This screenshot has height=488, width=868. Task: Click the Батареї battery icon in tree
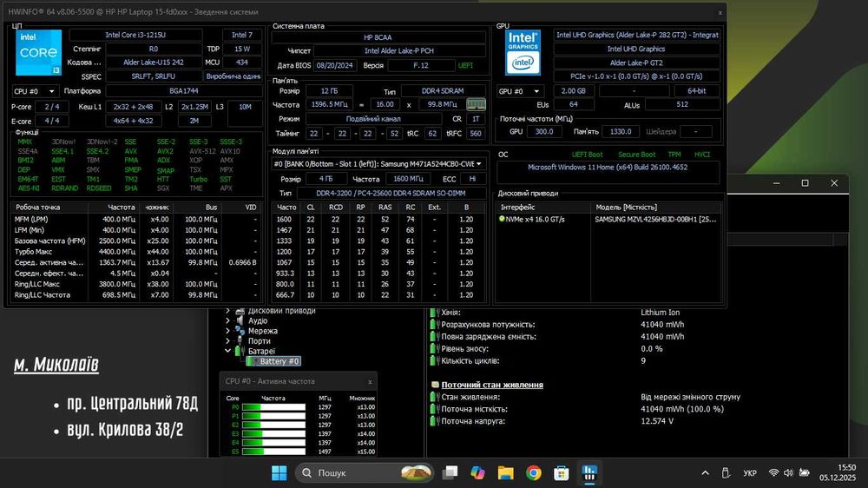click(240, 351)
